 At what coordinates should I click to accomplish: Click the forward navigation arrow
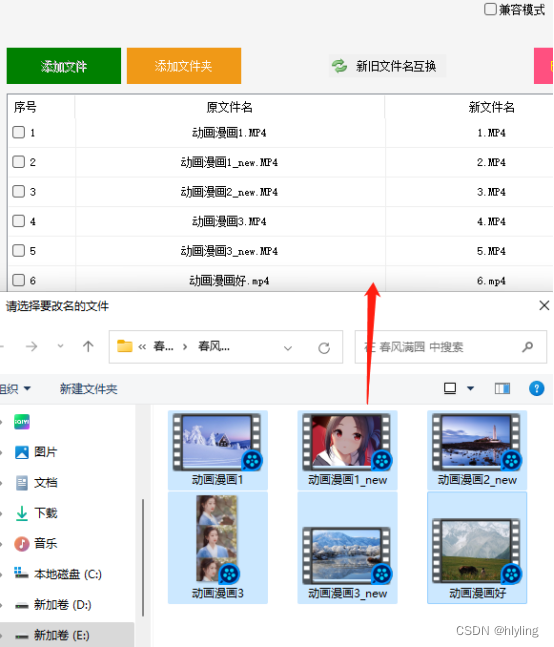pyautogui.click(x=31, y=346)
